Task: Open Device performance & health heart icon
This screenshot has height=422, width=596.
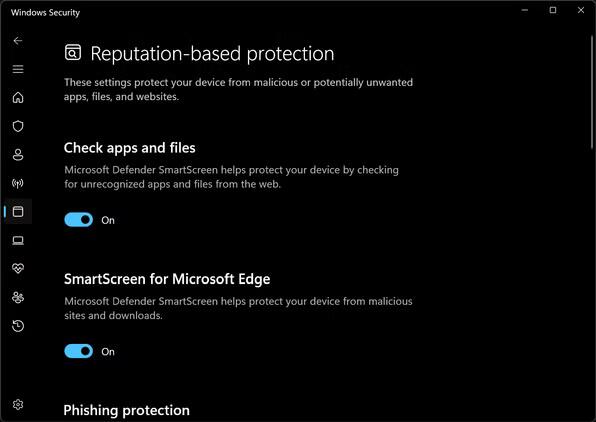Action: point(18,268)
